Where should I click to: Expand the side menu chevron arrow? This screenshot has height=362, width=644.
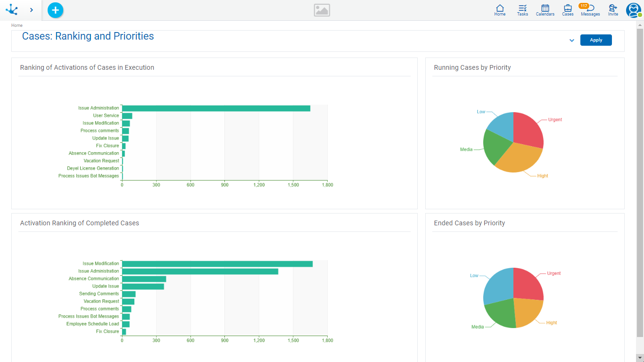(31, 10)
